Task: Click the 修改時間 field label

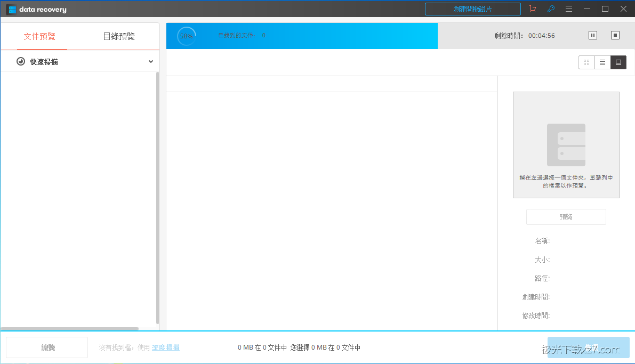Action: [536, 316]
